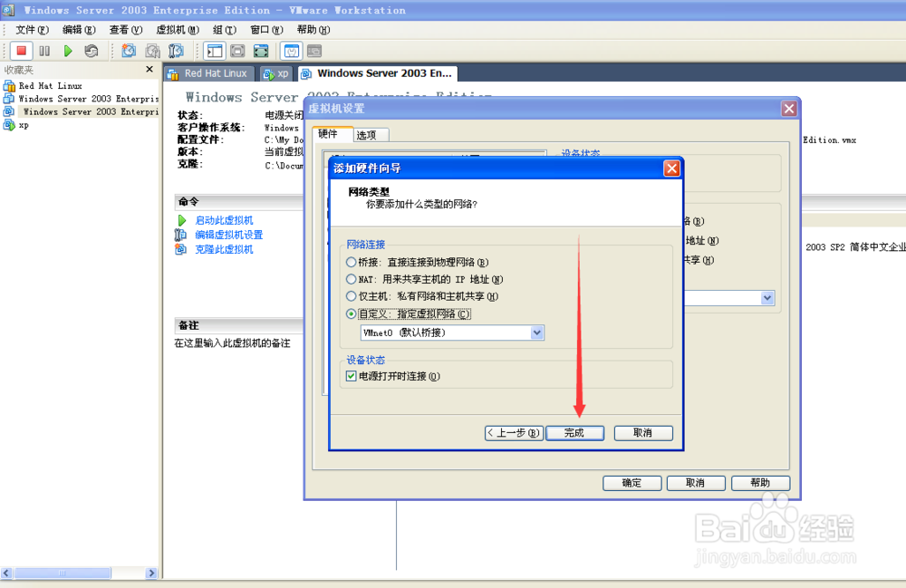Image resolution: width=906 pixels, height=588 pixels.
Task: Click sidebar horizontal scrollbar thumb
Action: (62, 573)
